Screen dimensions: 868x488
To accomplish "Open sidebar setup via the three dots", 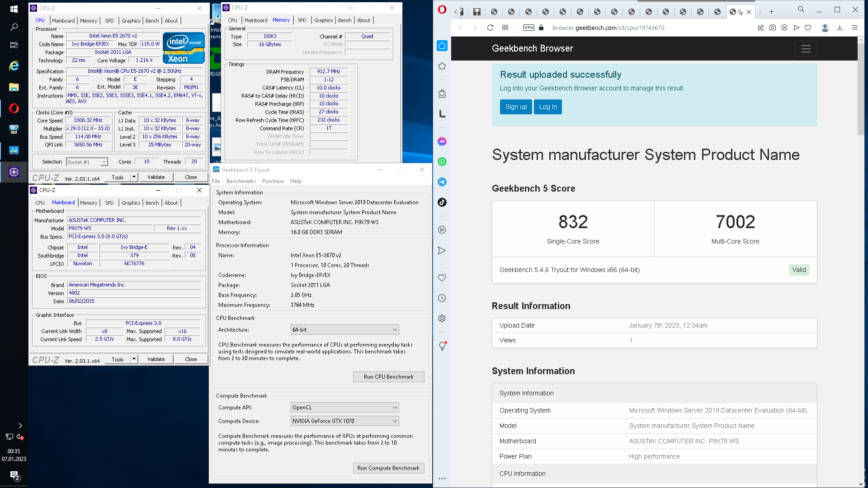I will (442, 478).
